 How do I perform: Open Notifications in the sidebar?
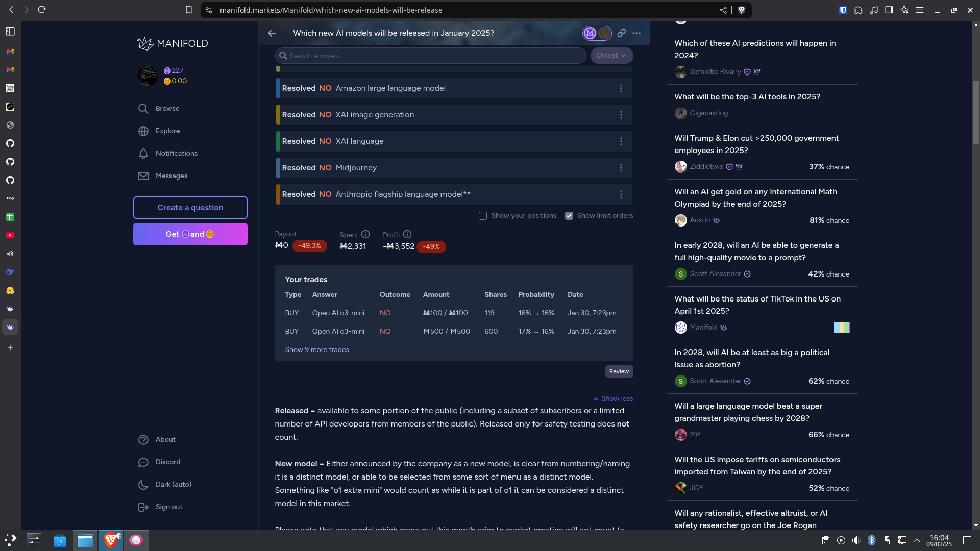(x=167, y=153)
